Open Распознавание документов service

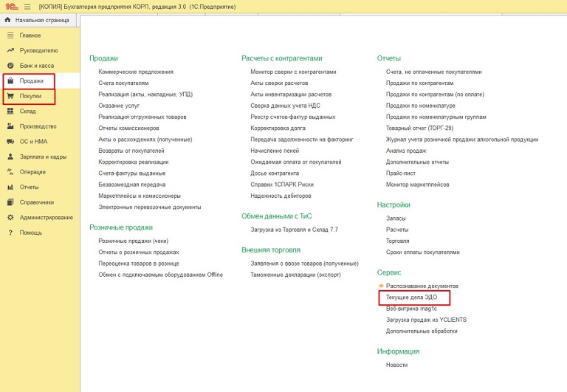pyautogui.click(x=422, y=286)
